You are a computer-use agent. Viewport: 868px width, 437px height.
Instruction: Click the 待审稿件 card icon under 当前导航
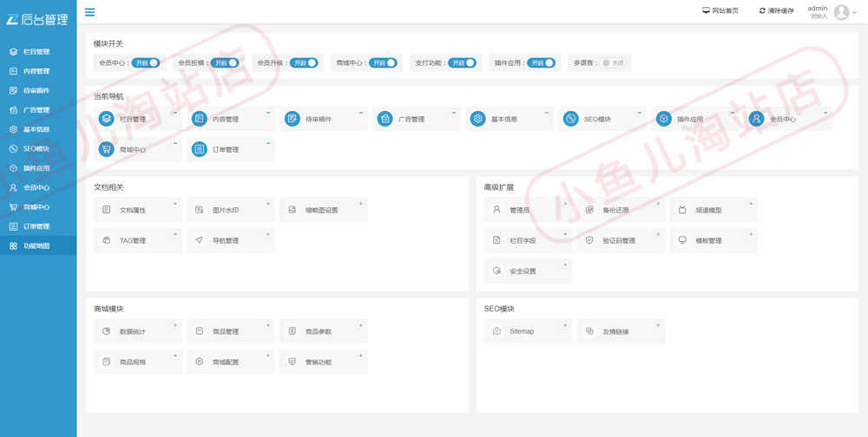point(293,119)
